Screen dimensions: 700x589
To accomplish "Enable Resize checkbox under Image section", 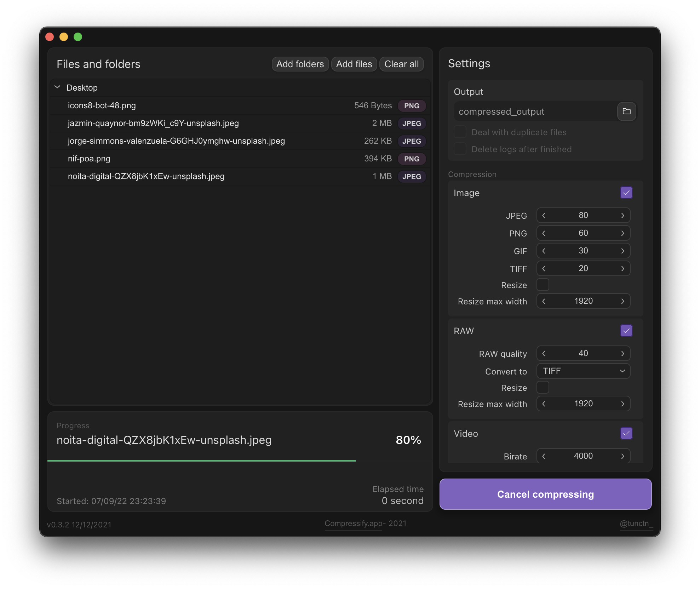I will 543,285.
